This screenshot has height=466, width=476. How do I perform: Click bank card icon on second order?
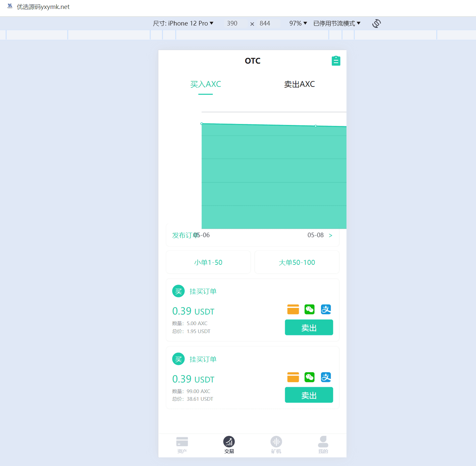tap(293, 377)
